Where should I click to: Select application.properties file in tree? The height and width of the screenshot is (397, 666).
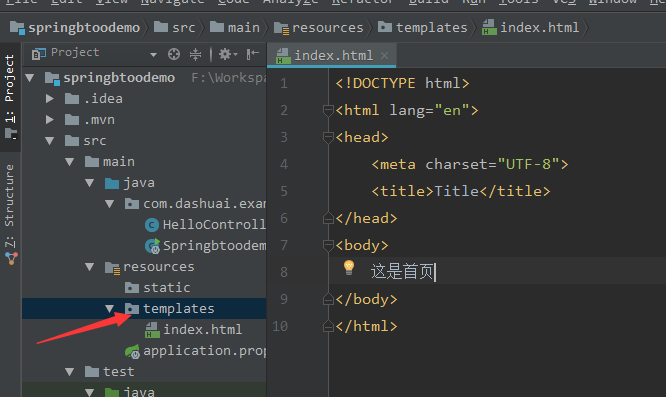(196, 351)
